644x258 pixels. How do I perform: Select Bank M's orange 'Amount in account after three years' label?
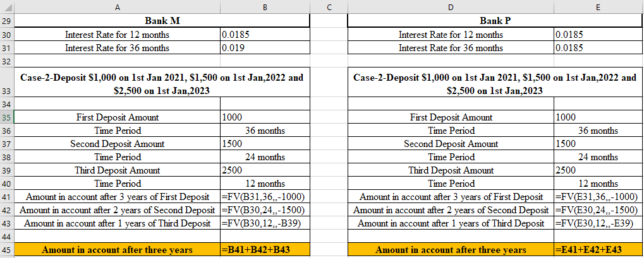[x=117, y=250]
